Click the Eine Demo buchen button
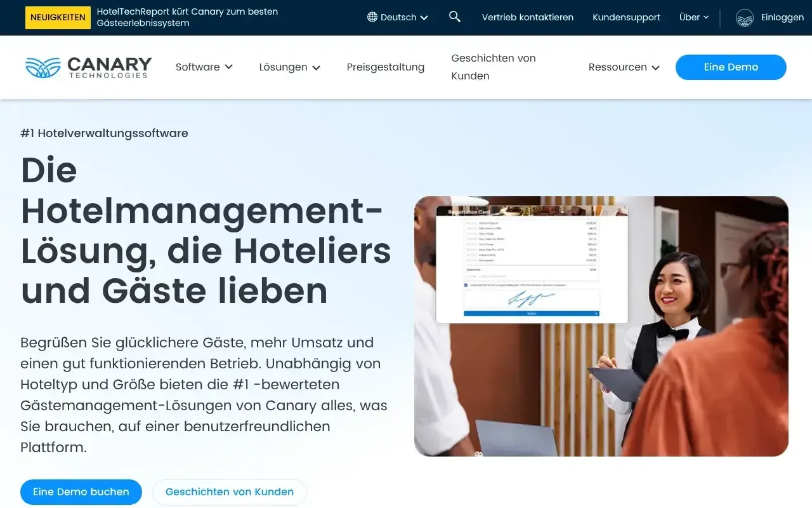This screenshot has height=508, width=812. (81, 491)
